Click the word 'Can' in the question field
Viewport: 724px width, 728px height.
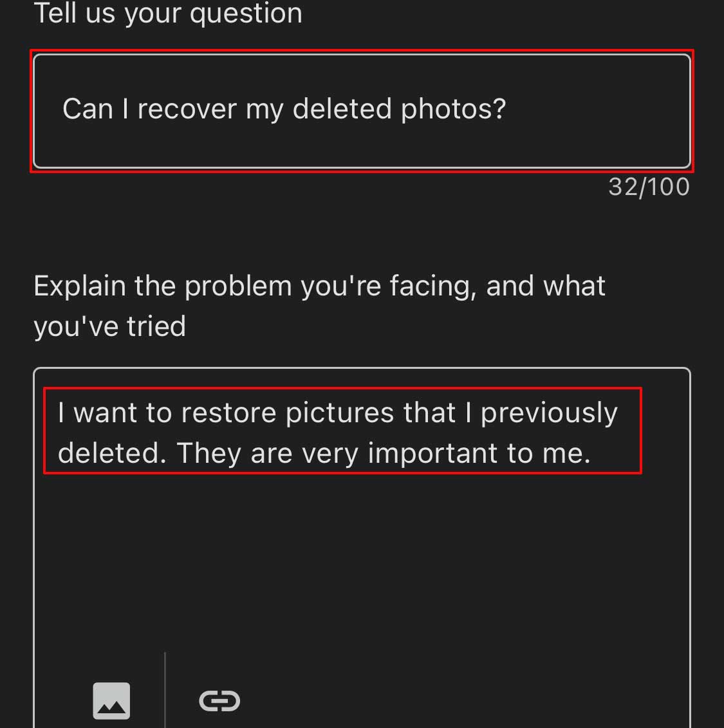pos(88,109)
